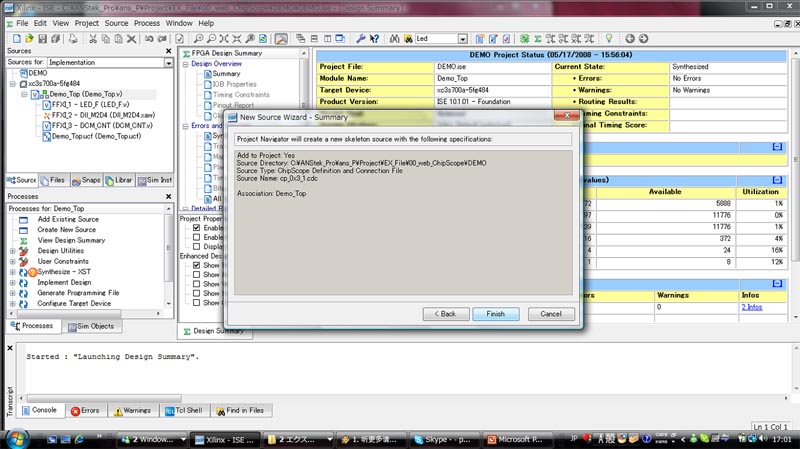Click the Windows Start orb
Viewport: 800px width, 449px height.
pyautogui.click(x=17, y=439)
